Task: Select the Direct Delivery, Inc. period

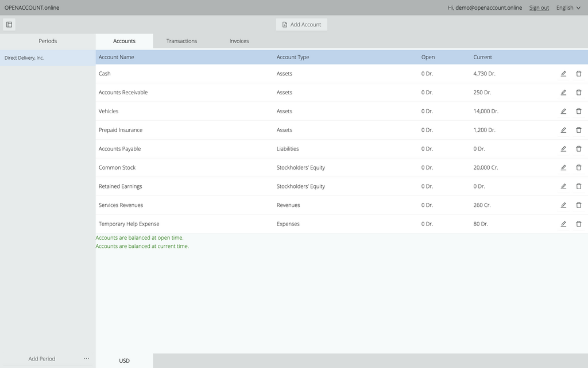Action: click(x=48, y=58)
